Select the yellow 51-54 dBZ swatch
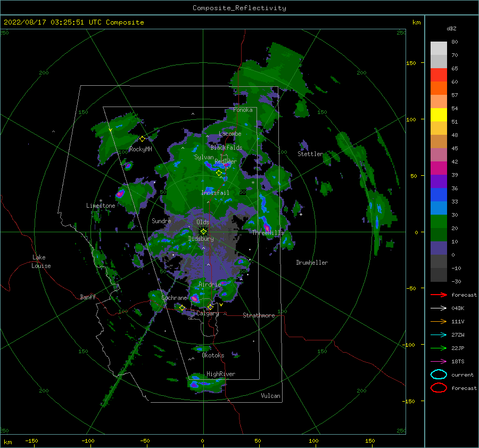Image resolution: width=479 pixels, height=448 pixels. click(439, 115)
